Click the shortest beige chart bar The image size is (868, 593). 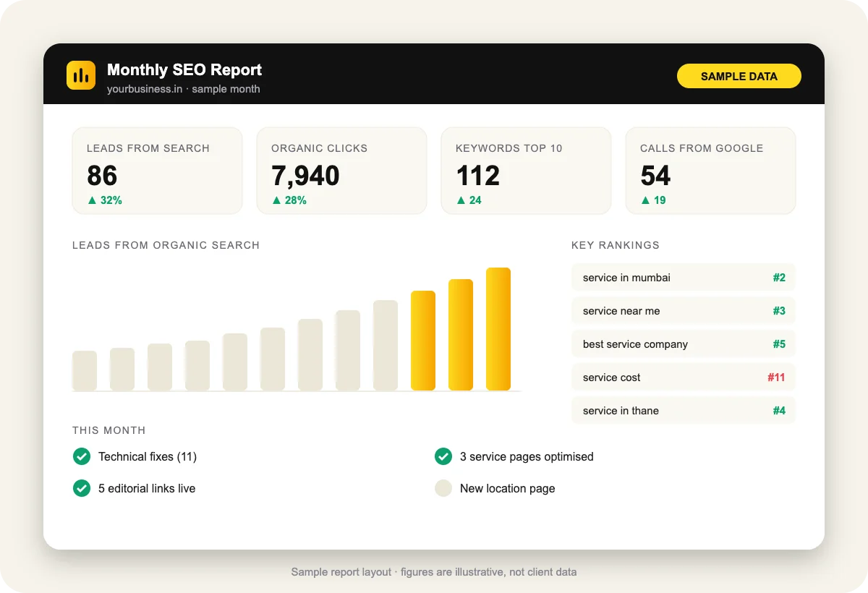85,371
